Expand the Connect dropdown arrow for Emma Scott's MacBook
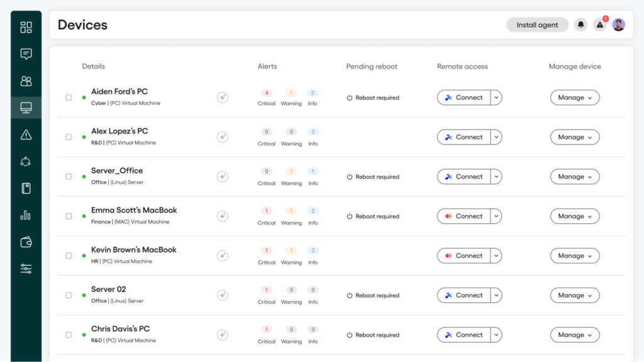644x362 pixels. [496, 216]
